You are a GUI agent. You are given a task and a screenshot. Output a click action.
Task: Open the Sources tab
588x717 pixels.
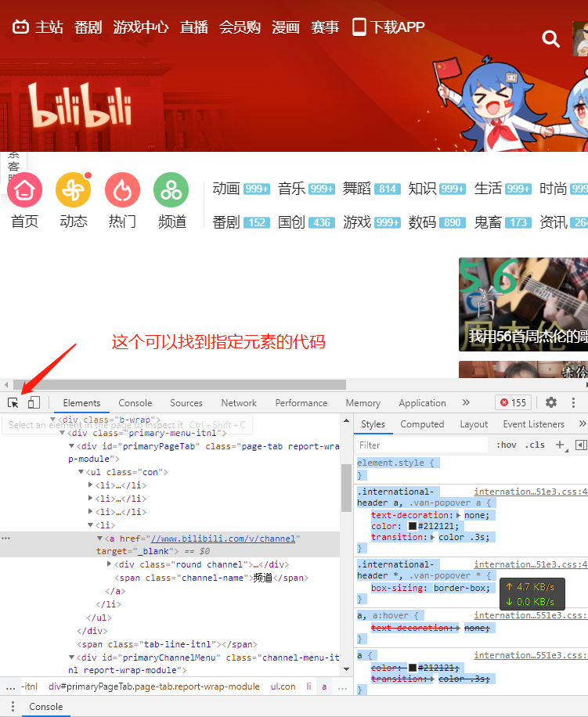[186, 403]
